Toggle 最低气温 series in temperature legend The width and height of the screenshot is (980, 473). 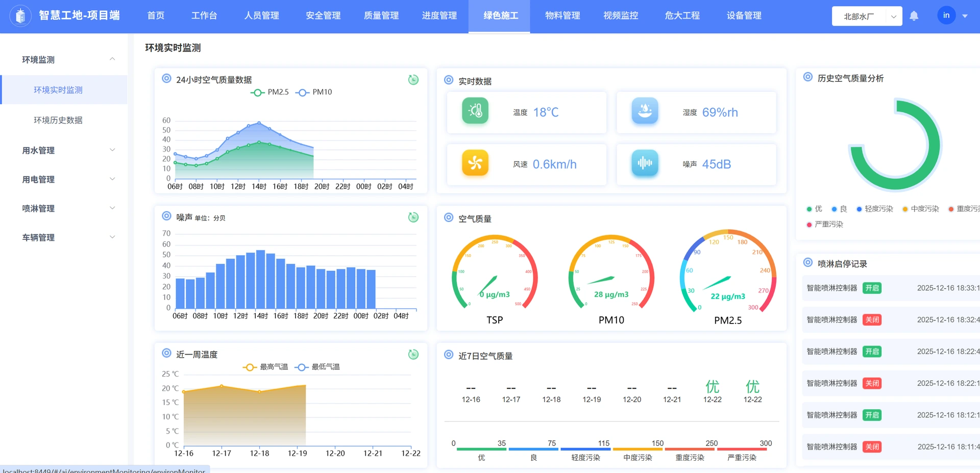[x=317, y=367]
